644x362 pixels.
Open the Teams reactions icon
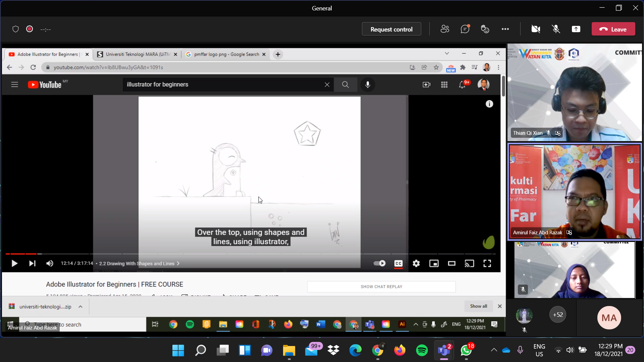pos(485,29)
